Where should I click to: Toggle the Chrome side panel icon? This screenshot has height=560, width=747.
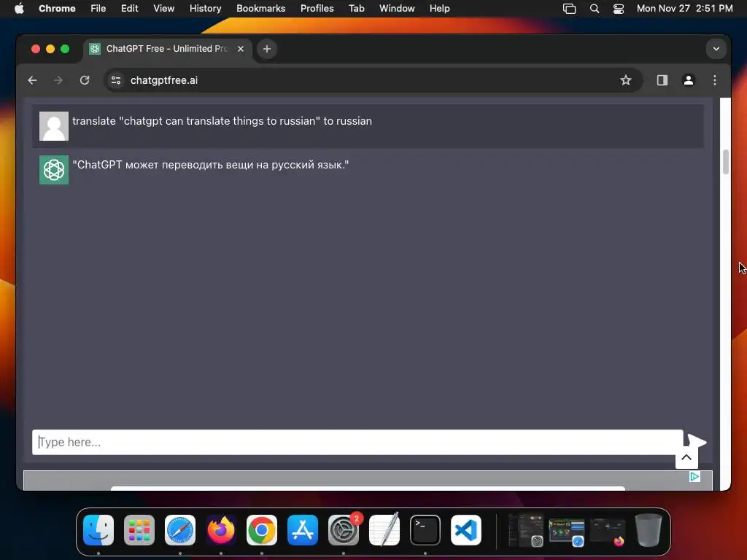662,80
